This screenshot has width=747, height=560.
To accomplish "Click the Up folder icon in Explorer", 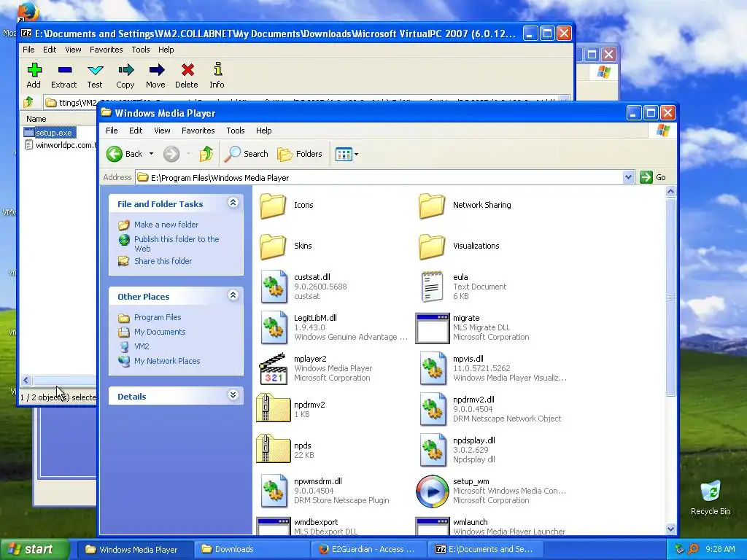I will 206,154.
